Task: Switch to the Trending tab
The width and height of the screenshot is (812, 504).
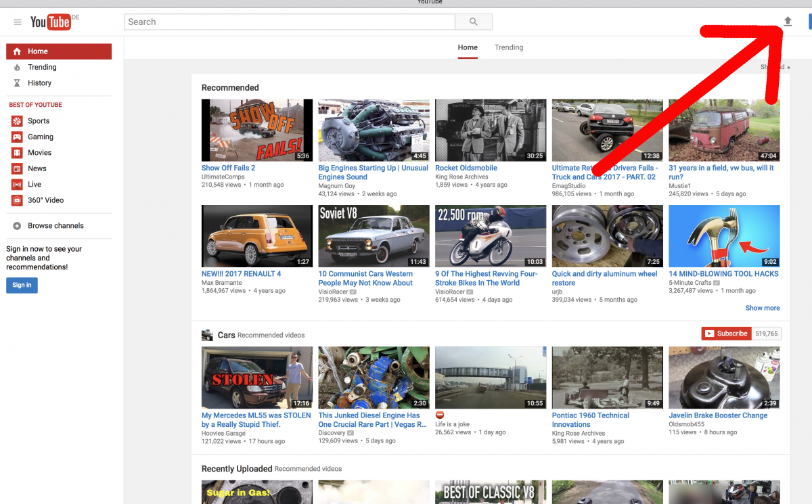Action: (509, 47)
